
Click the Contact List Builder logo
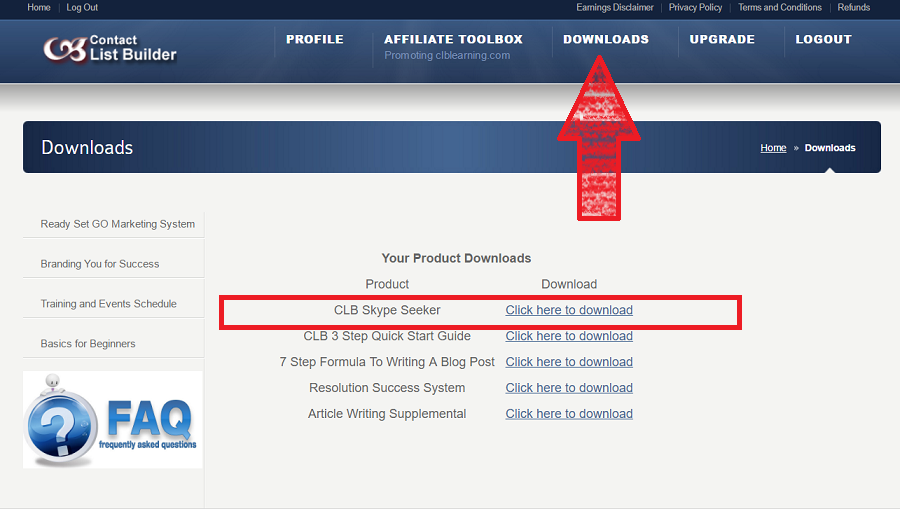pyautogui.click(x=110, y=47)
